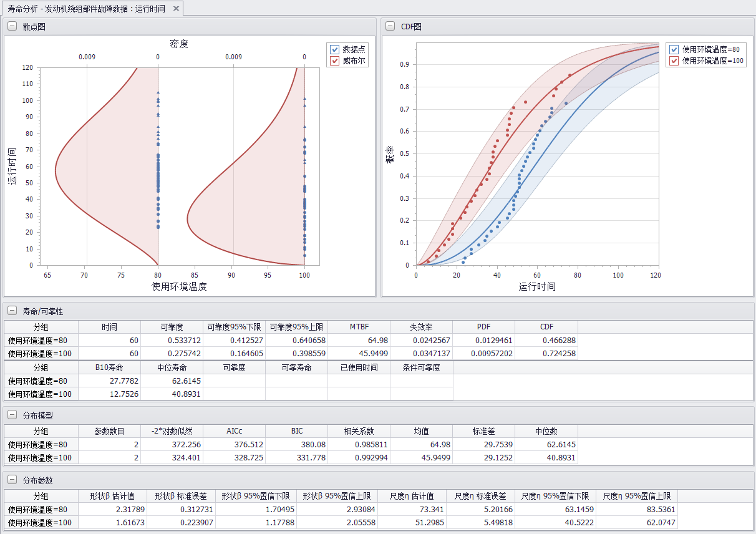Click the 相关系数 column header
Screen dimensions: 756x534
pos(359,431)
